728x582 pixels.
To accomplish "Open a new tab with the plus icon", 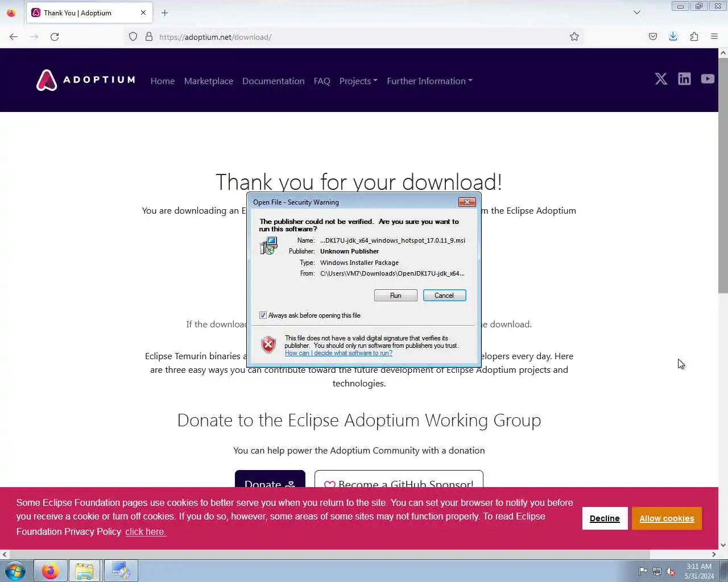I will click(x=165, y=13).
